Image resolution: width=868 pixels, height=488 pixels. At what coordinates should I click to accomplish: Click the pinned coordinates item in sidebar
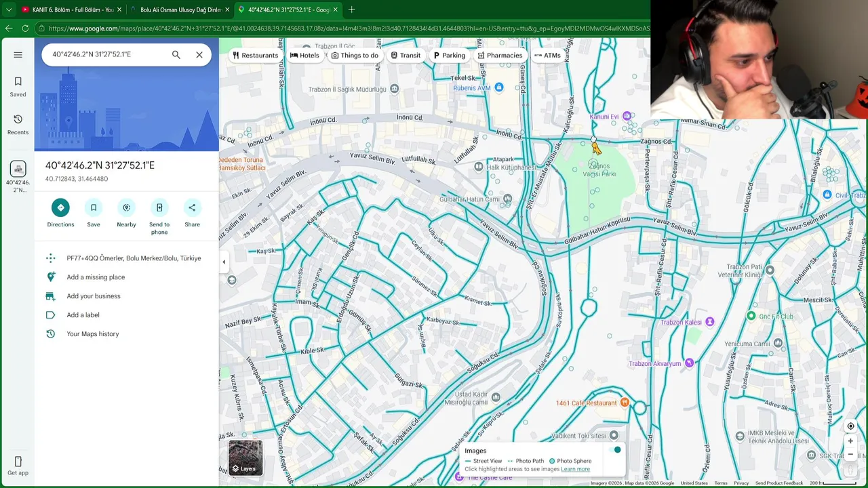[18, 176]
